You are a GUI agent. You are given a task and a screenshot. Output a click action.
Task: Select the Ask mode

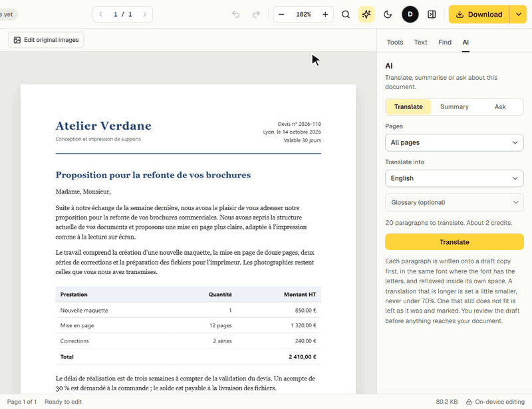coord(500,106)
